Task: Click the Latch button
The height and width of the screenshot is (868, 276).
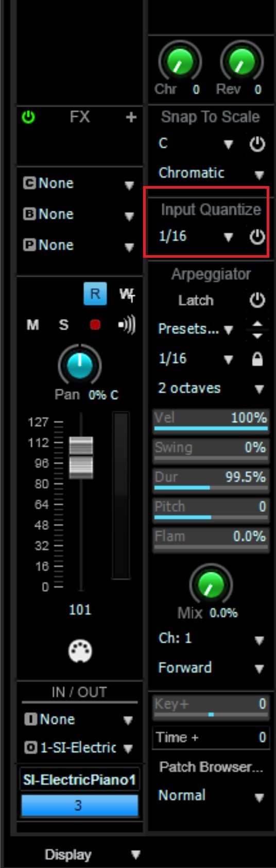Action: (196, 301)
